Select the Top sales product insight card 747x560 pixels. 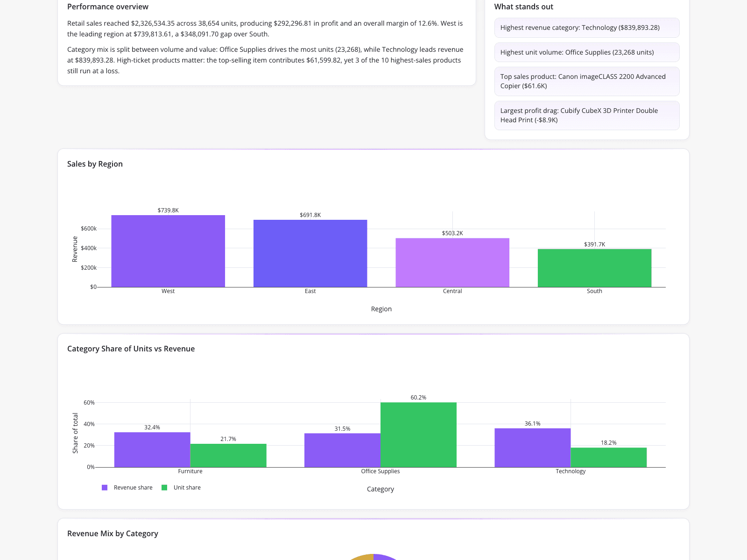[x=587, y=81]
